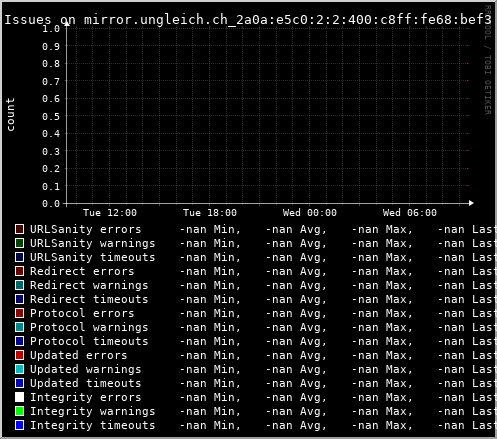Click the Redirect errors legend swatch
497x439 pixels.
19,271
